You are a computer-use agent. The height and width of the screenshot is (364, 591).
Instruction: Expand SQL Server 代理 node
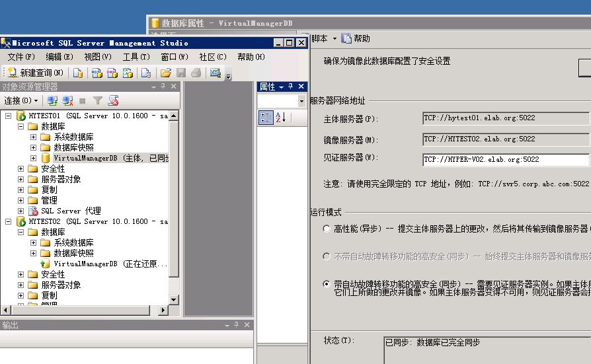tap(20, 211)
